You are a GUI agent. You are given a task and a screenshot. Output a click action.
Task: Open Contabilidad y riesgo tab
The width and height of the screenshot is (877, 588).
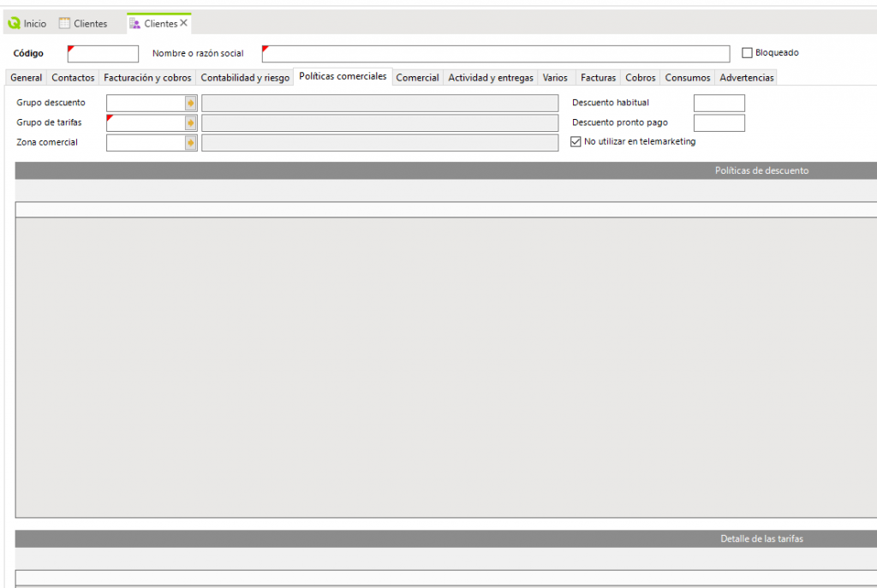point(245,78)
